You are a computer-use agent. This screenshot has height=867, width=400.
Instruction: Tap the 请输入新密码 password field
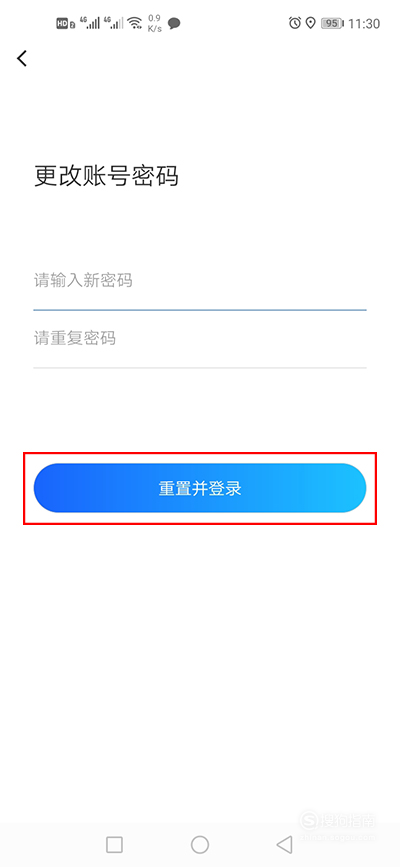pos(200,281)
